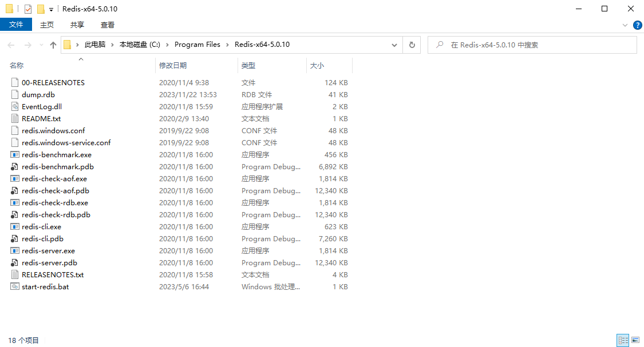
Task: Click the redis-server.exe file icon
Action: (15, 251)
